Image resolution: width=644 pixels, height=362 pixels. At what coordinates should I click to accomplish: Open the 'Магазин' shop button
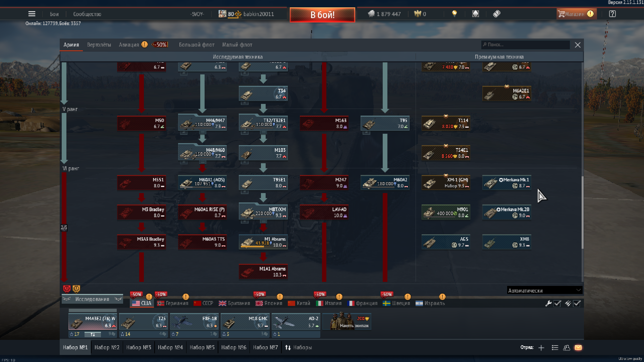pyautogui.click(x=576, y=14)
